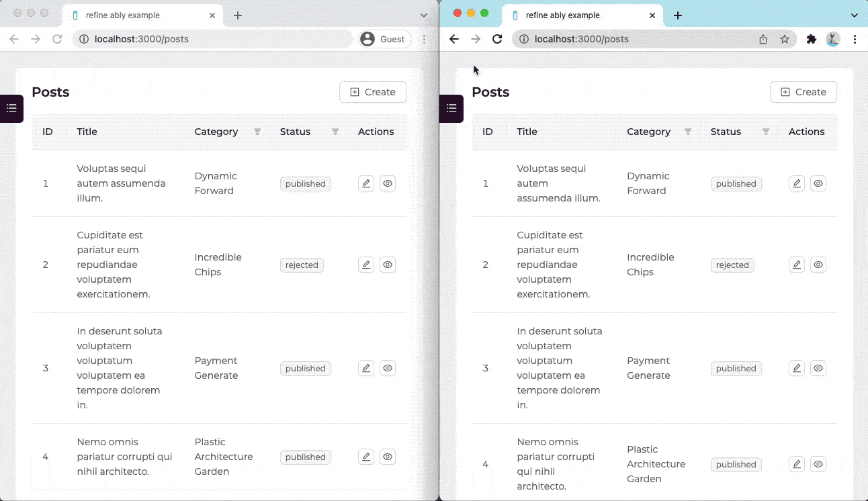Screen dimensions: 868x501
Task: Click the share icon in right address bar
Action: pyautogui.click(x=763, y=39)
